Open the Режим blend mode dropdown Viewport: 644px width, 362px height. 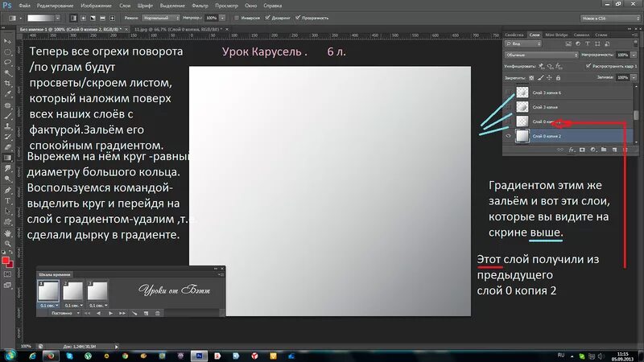click(160, 18)
